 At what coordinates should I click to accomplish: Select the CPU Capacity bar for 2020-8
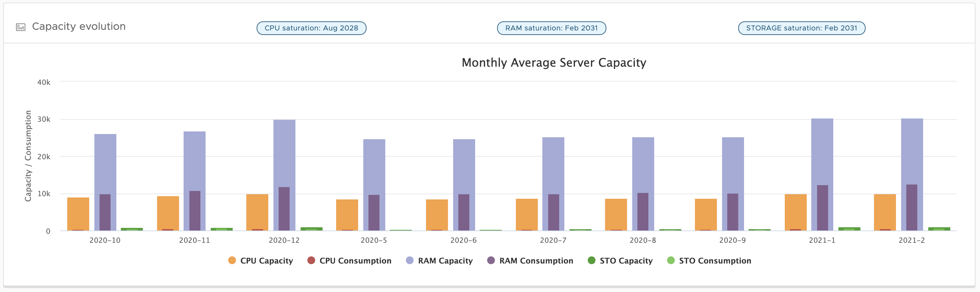click(616, 215)
